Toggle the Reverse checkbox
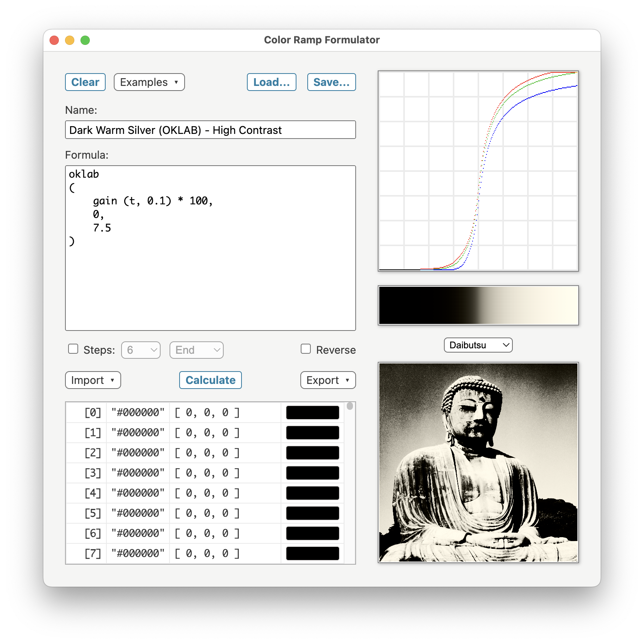Screen dimensions: 644x644 click(x=306, y=349)
